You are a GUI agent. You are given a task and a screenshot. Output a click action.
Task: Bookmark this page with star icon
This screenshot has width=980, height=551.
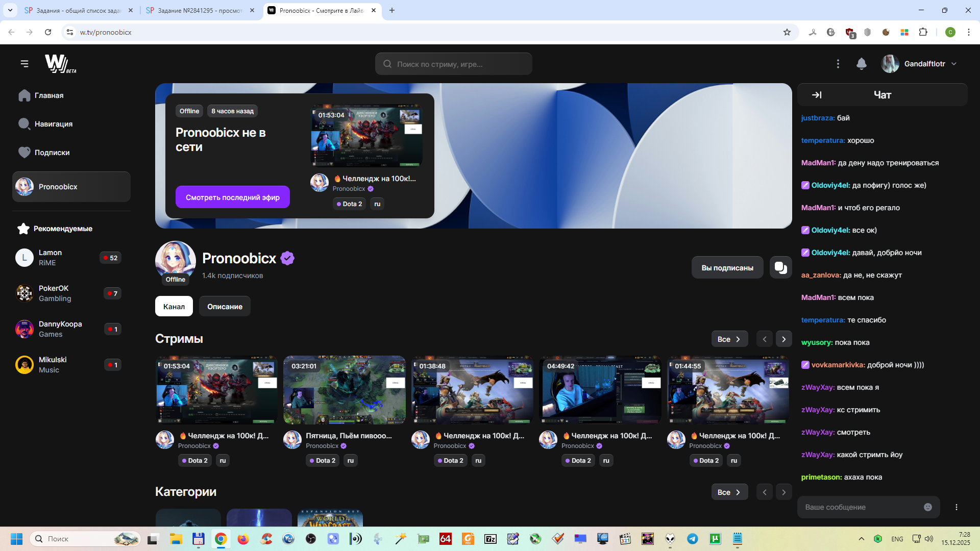pos(787,32)
